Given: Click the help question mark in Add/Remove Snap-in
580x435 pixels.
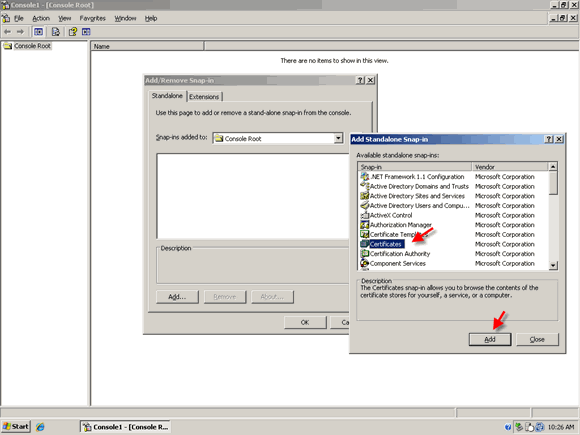Looking at the screenshot, I should click(x=360, y=80).
